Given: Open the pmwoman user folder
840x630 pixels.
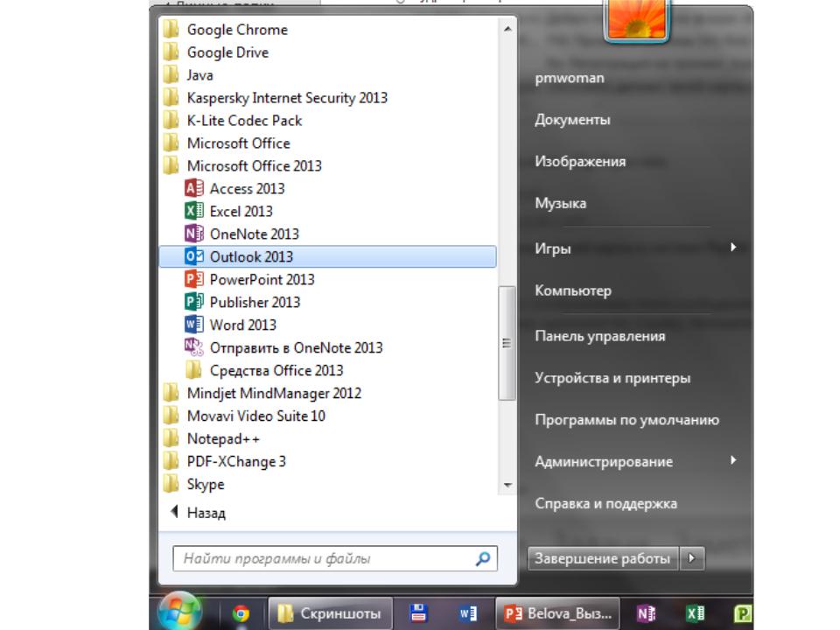Looking at the screenshot, I should (x=570, y=78).
